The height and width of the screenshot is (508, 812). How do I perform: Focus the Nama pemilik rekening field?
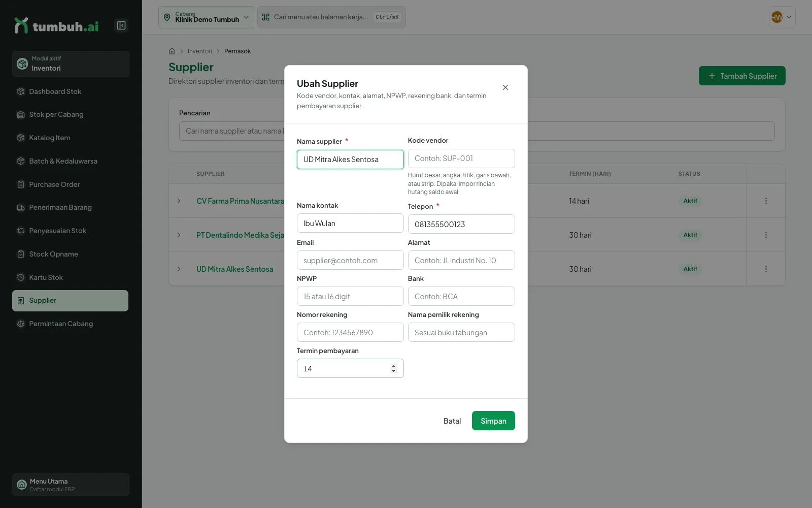coord(461,332)
